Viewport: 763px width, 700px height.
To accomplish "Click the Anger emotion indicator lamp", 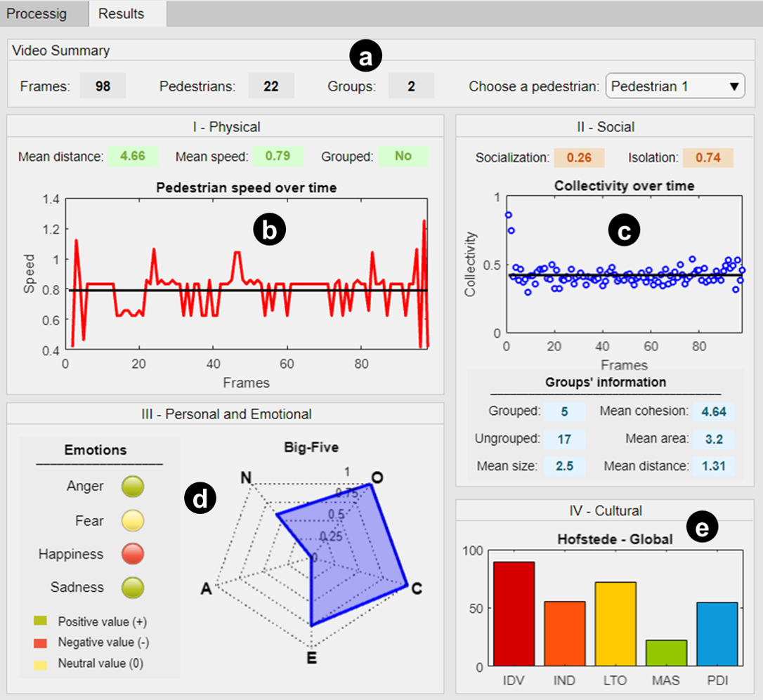I will tap(133, 487).
